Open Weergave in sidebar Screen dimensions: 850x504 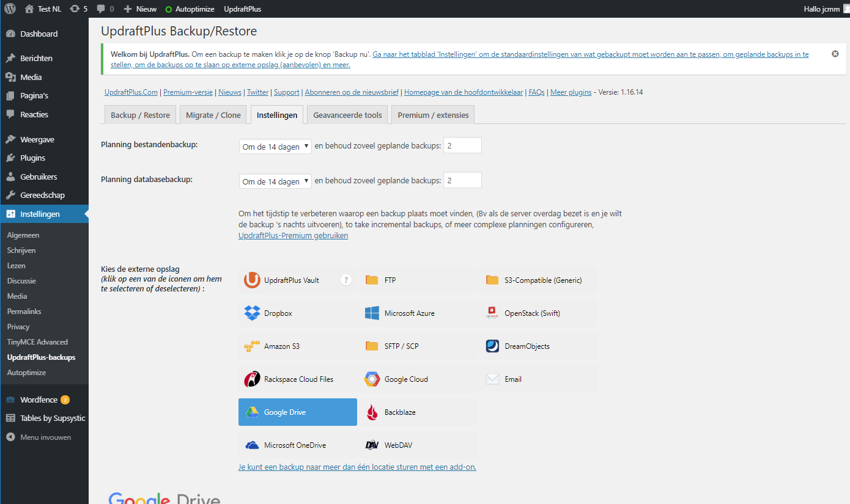click(44, 139)
